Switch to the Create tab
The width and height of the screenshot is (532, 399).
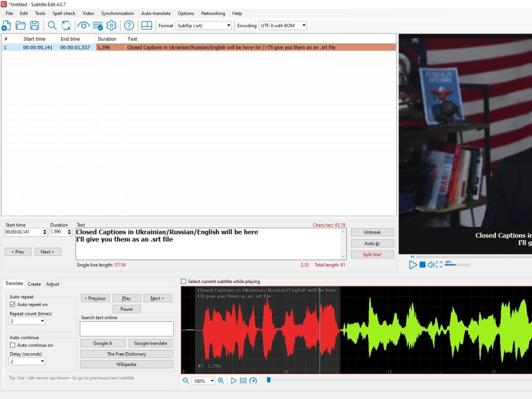34,284
